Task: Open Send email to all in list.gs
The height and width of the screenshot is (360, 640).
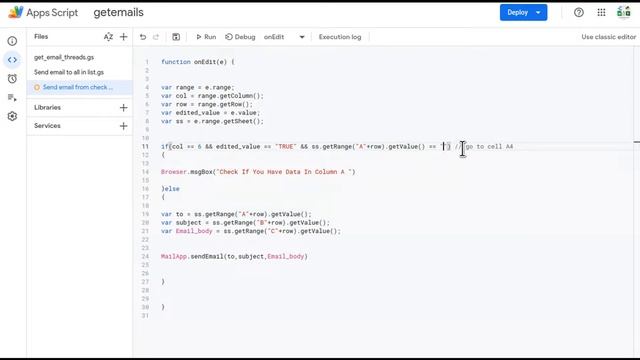Action: pyautogui.click(x=69, y=72)
